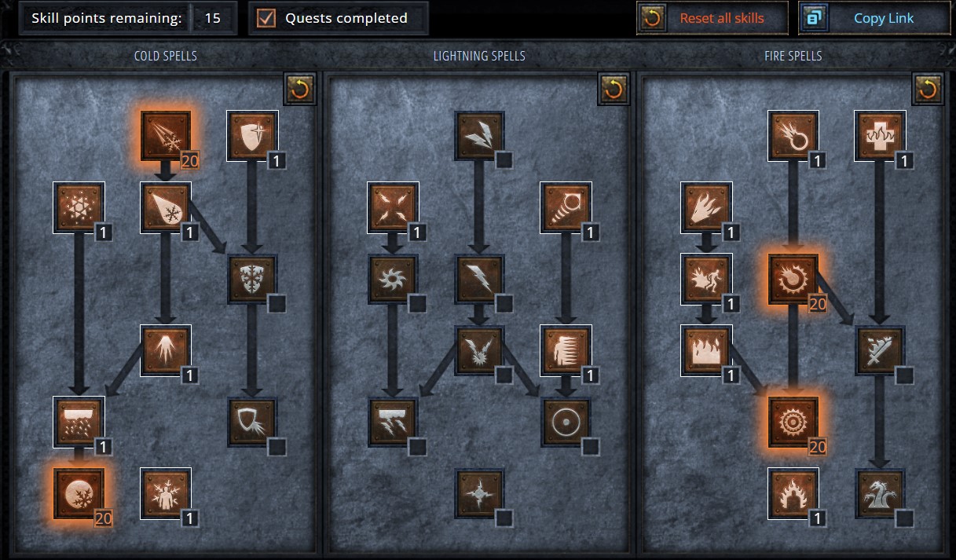Click the Thunder Storm skill icon
956x560 pixels.
point(393,422)
